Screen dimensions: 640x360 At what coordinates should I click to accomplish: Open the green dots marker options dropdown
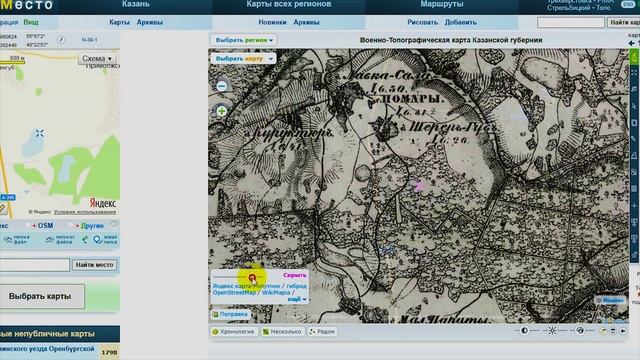(85, 240)
